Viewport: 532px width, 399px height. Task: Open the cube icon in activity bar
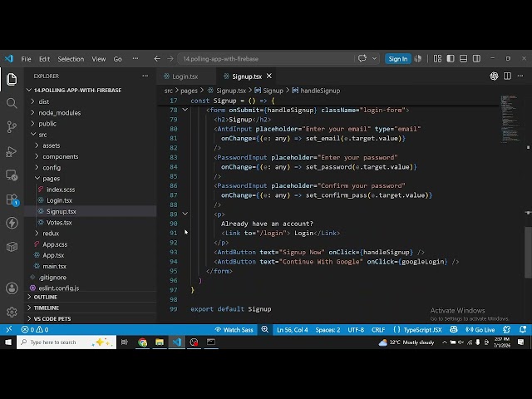[x=12, y=247]
